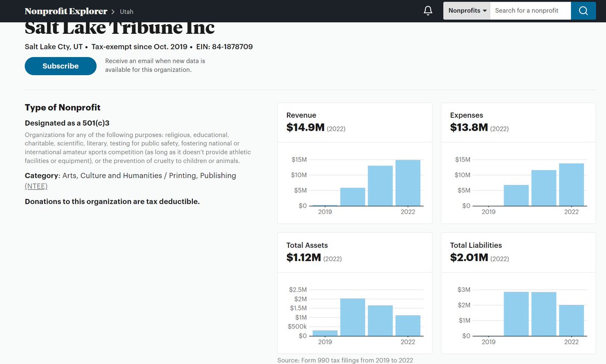The width and height of the screenshot is (606, 364).
Task: Click the Revenue panel heading
Action: coord(301,115)
